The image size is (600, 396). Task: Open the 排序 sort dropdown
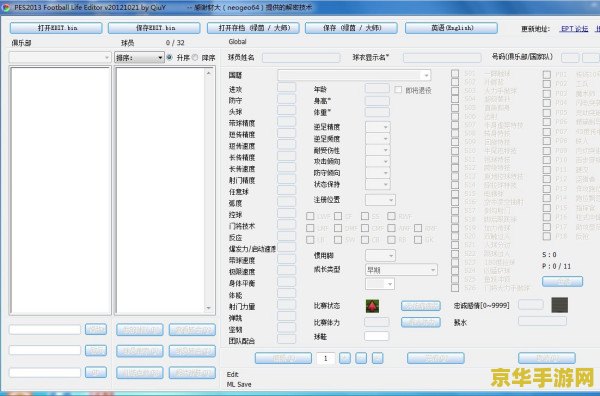click(x=139, y=57)
